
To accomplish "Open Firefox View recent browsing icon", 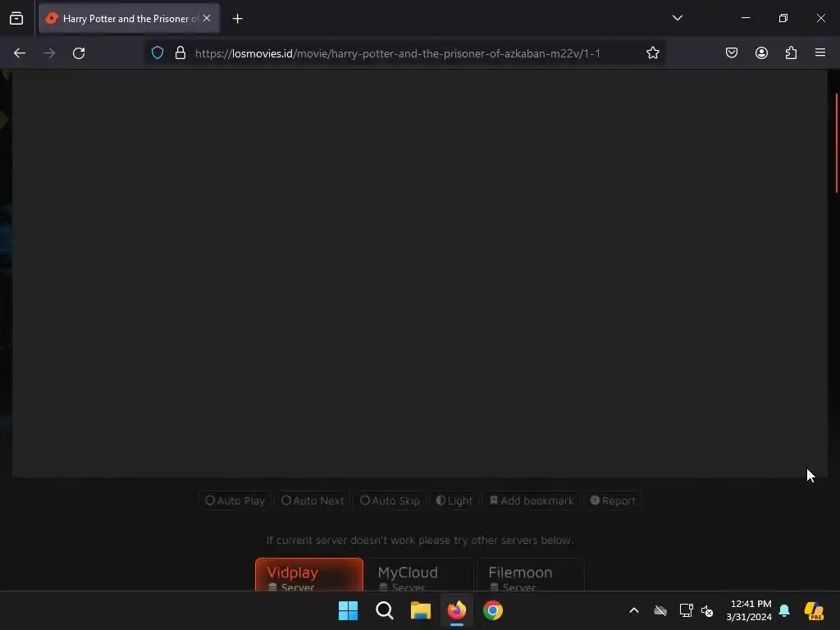I will click(16, 18).
